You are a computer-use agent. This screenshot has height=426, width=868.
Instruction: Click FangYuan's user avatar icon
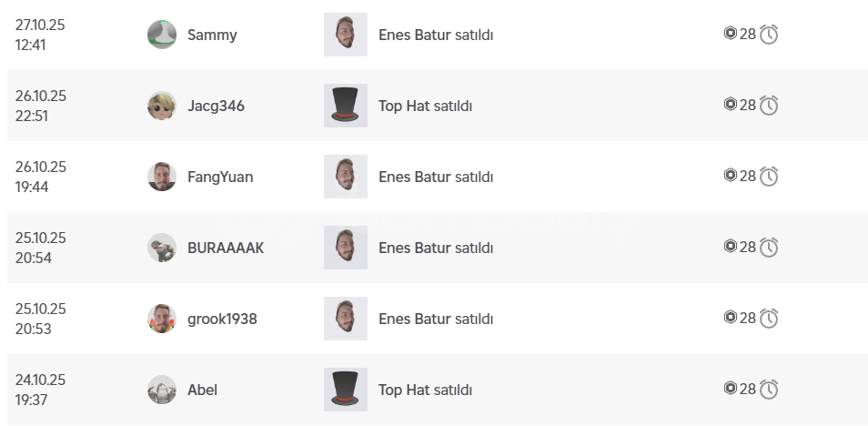click(161, 177)
